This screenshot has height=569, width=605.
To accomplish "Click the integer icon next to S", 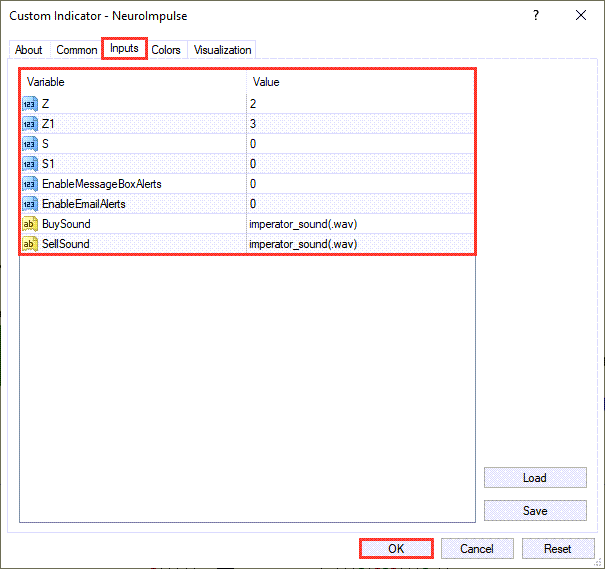I will 29,143.
